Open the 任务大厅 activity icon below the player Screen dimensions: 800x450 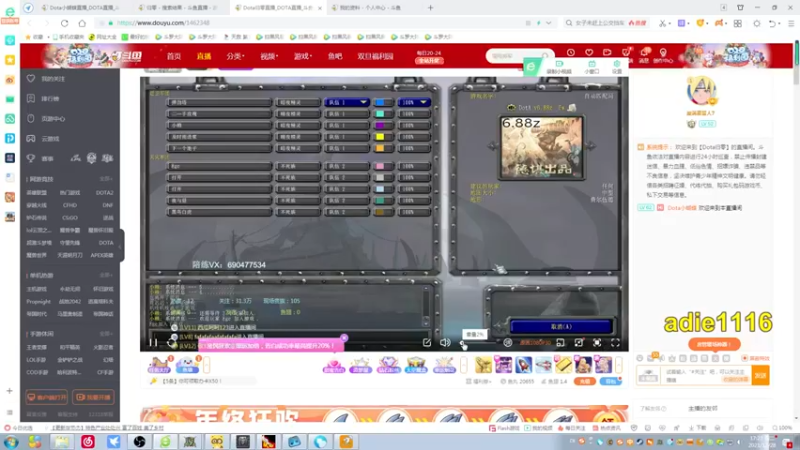point(159,365)
